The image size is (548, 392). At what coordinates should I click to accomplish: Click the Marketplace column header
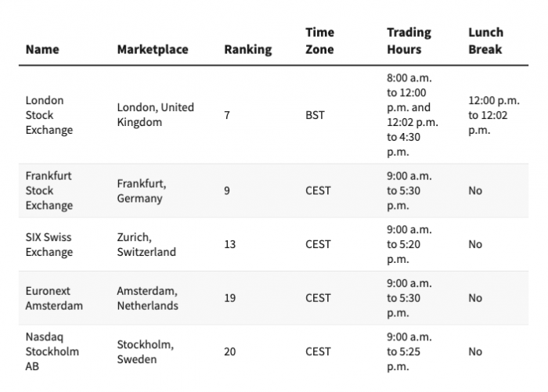[153, 49]
